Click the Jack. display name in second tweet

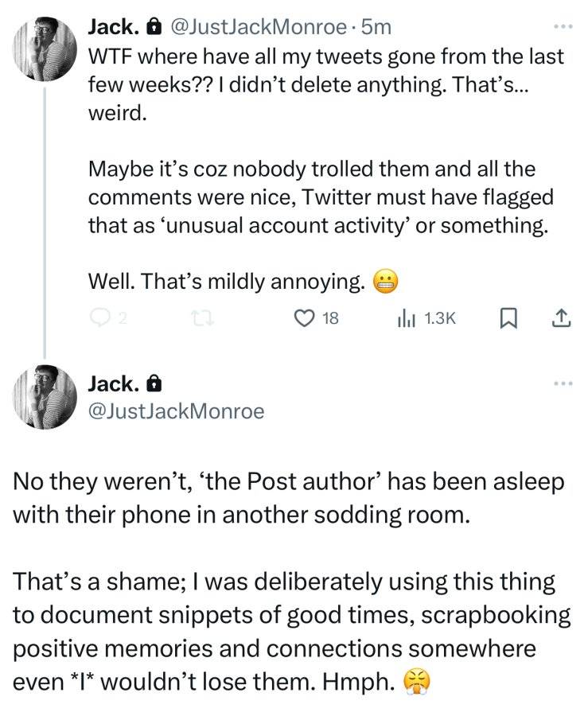(114, 383)
